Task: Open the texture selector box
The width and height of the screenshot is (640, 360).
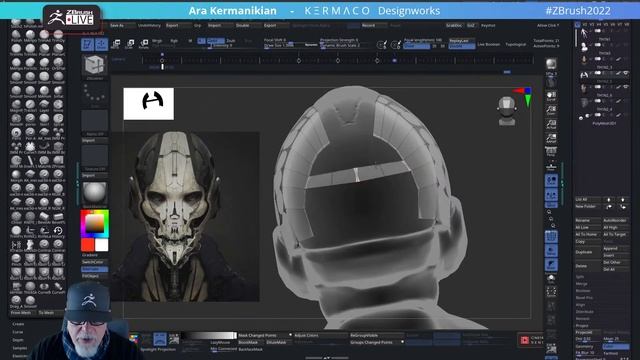Action: [x=95, y=156]
